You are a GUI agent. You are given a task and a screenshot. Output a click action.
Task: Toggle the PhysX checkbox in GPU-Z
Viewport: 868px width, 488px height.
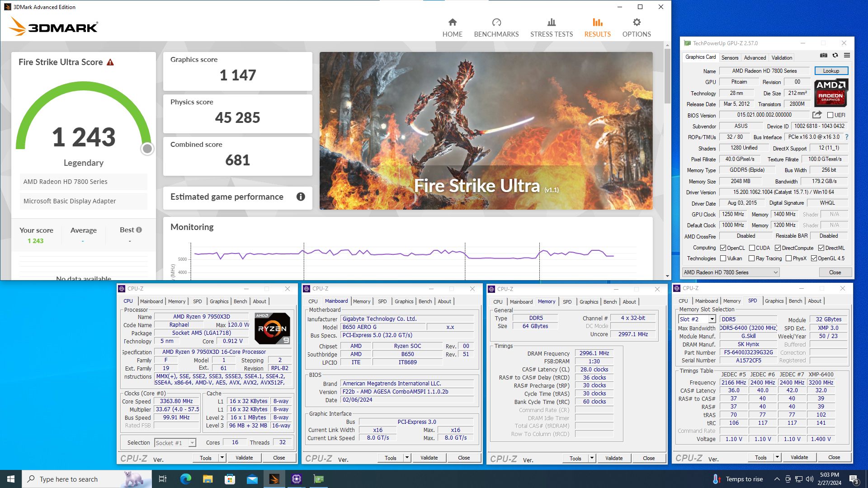coord(788,258)
